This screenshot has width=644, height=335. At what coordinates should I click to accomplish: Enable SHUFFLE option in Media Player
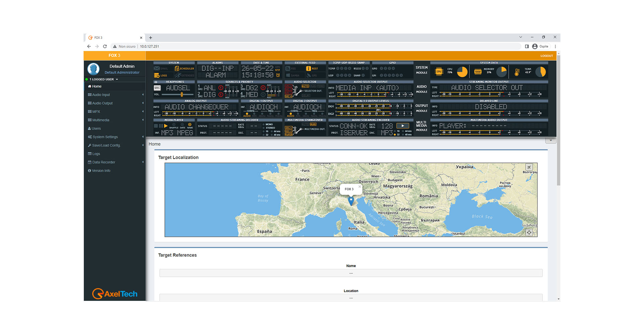tap(174, 125)
